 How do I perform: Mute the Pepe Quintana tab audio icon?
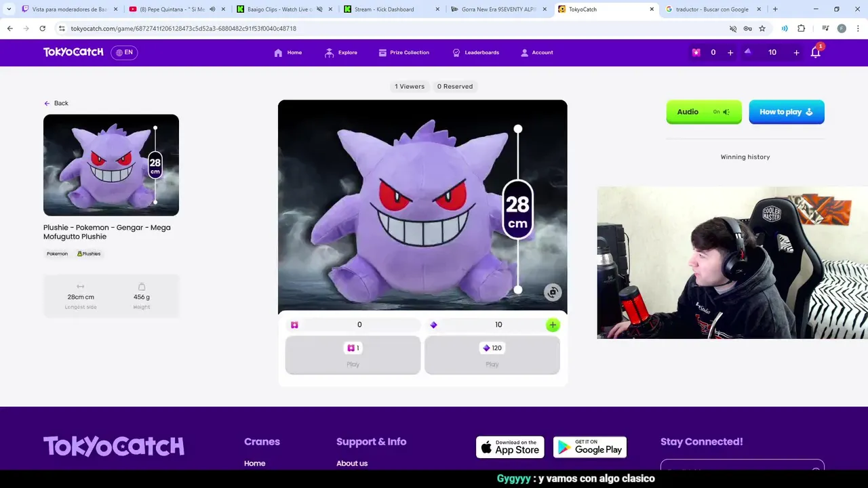pyautogui.click(x=212, y=9)
